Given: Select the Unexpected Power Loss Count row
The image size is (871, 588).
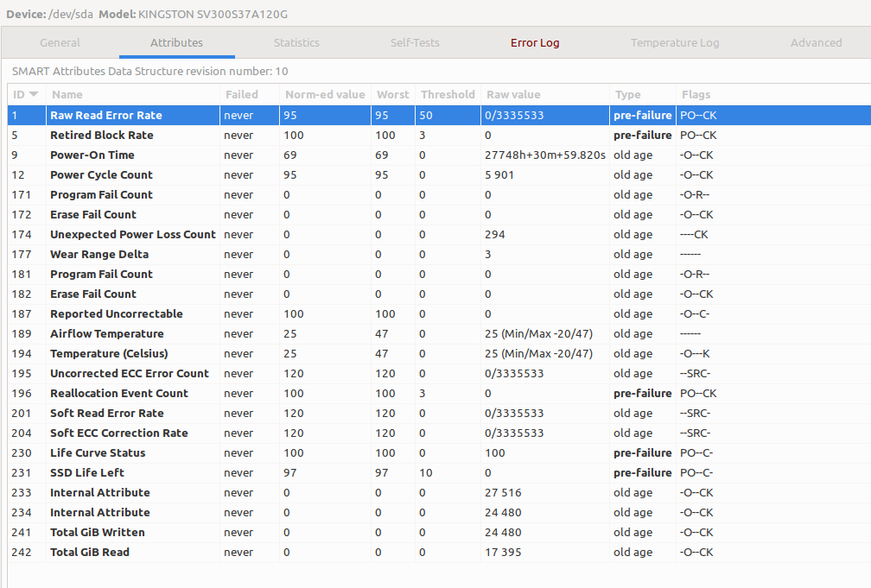Looking at the screenshot, I should click(439, 234).
